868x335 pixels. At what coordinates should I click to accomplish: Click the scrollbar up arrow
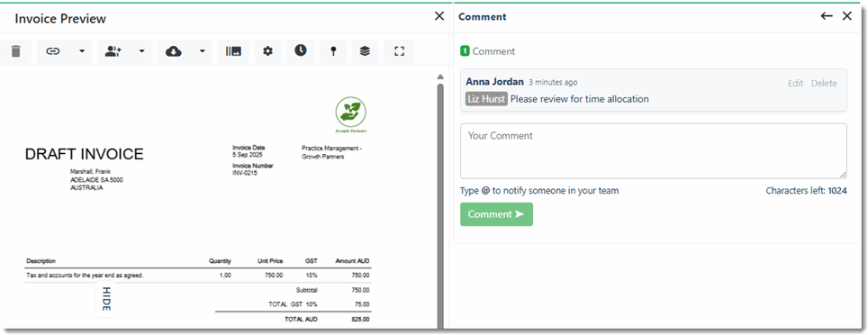(440, 77)
